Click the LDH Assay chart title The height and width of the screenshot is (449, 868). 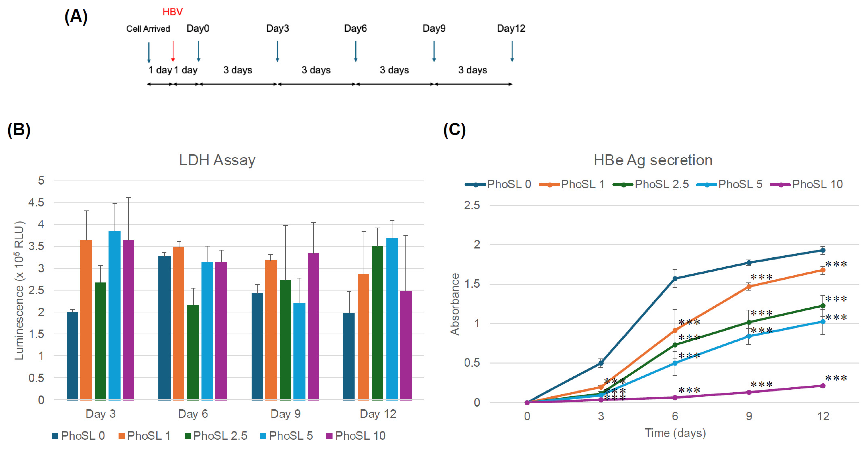pos(217,160)
